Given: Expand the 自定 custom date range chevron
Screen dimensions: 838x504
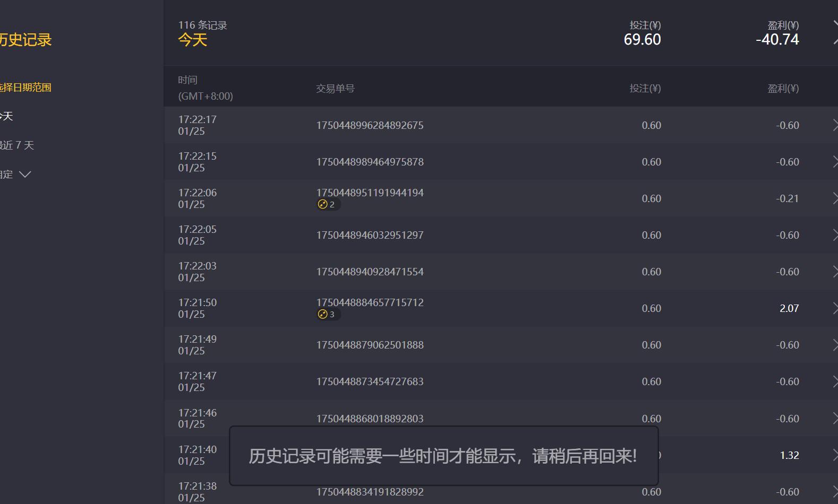Looking at the screenshot, I should pyautogui.click(x=25, y=174).
